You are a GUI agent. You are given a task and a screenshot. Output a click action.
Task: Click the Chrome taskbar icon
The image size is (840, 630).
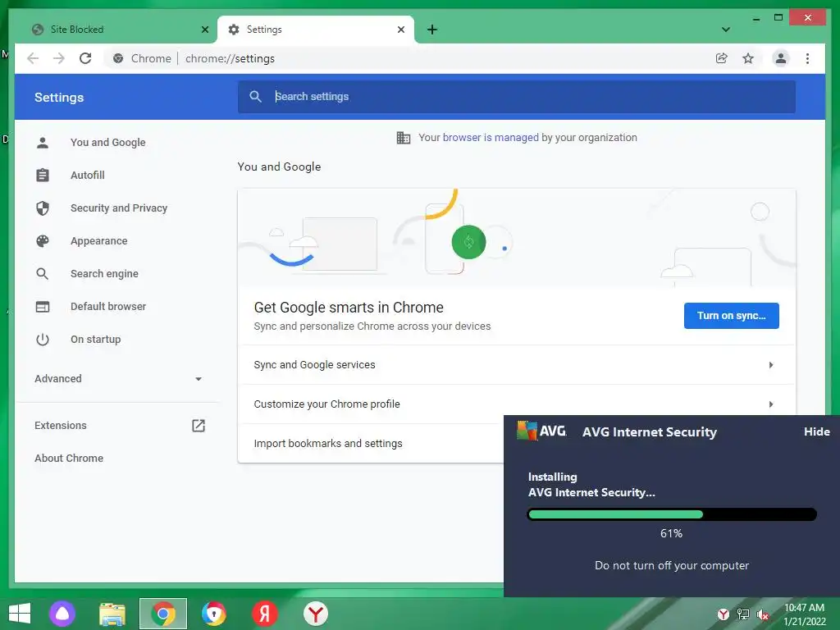pos(163,614)
